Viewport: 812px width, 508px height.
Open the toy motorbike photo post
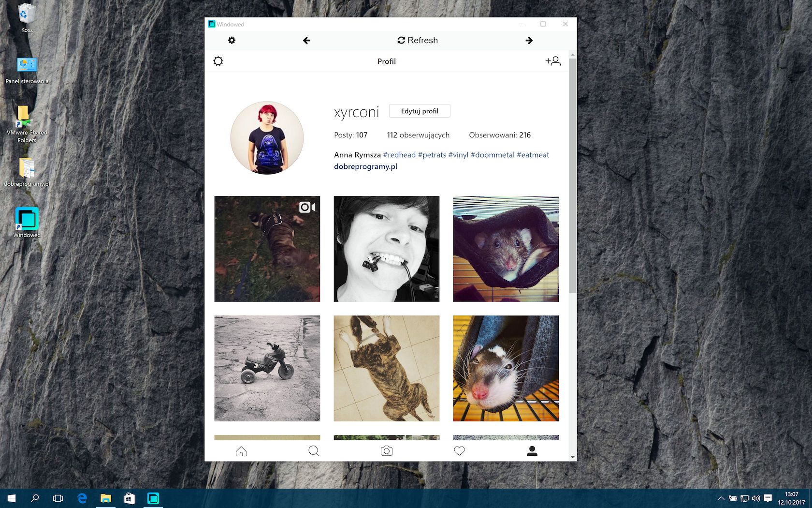click(x=267, y=368)
